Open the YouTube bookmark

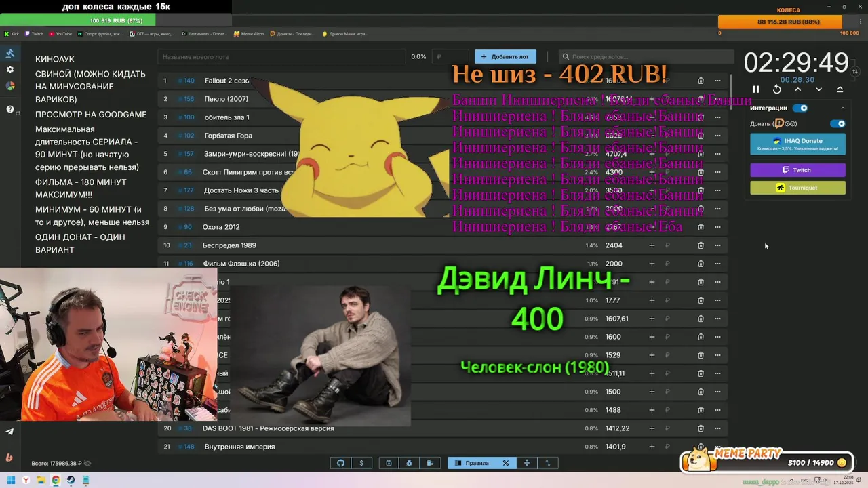(60, 33)
